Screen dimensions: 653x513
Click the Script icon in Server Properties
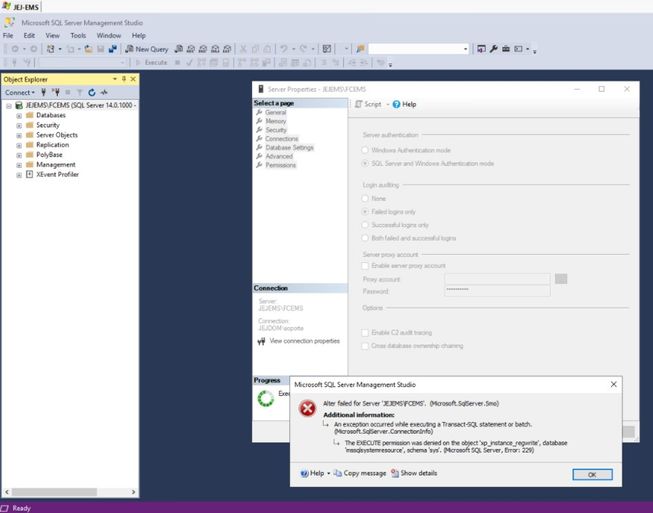pyautogui.click(x=358, y=104)
